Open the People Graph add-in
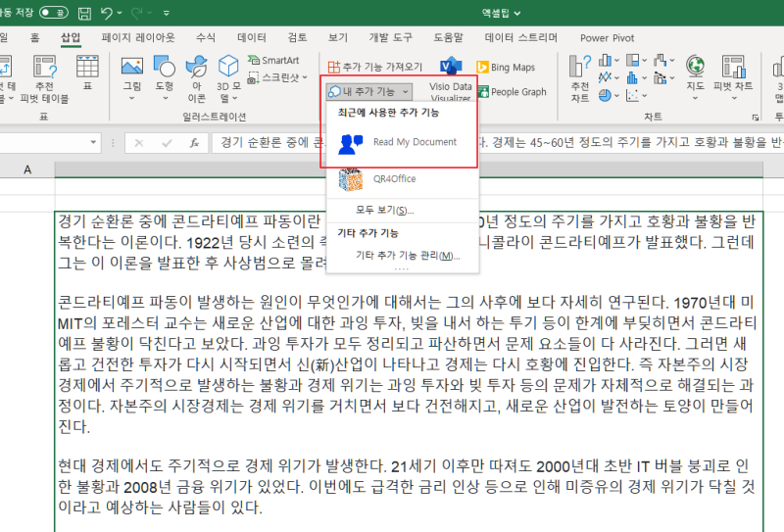The image size is (784, 532). point(512,91)
